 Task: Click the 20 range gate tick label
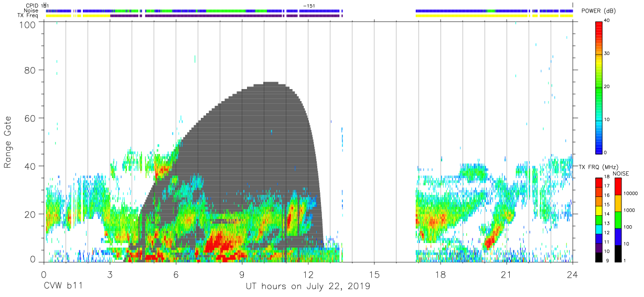[x=30, y=214]
